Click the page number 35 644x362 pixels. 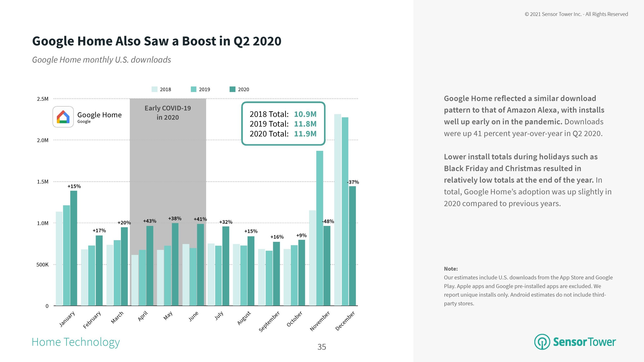coord(322,347)
